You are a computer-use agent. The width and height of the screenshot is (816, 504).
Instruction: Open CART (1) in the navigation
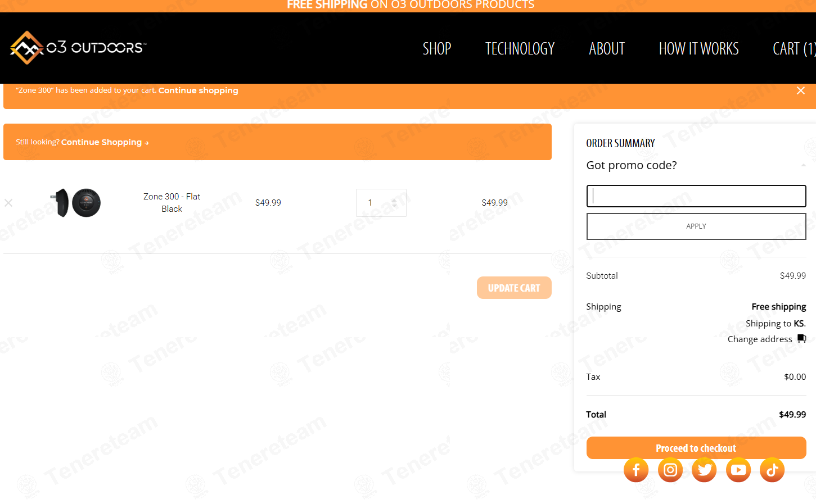(794, 49)
